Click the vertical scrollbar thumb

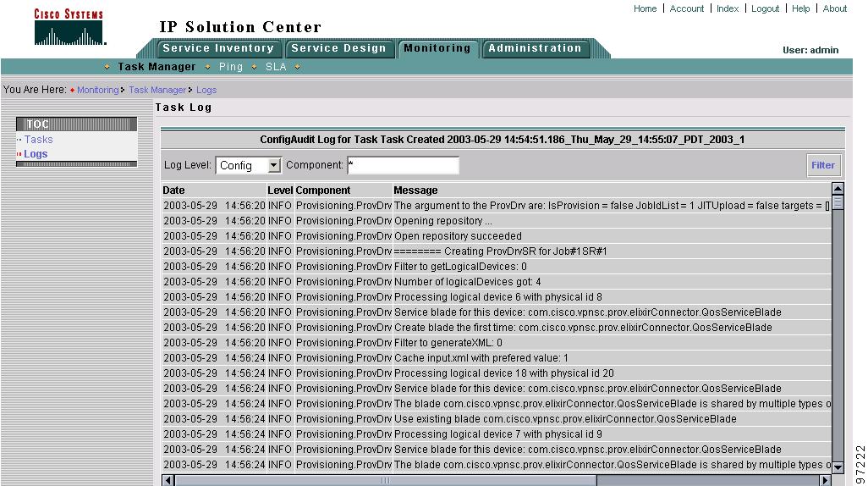[838, 202]
